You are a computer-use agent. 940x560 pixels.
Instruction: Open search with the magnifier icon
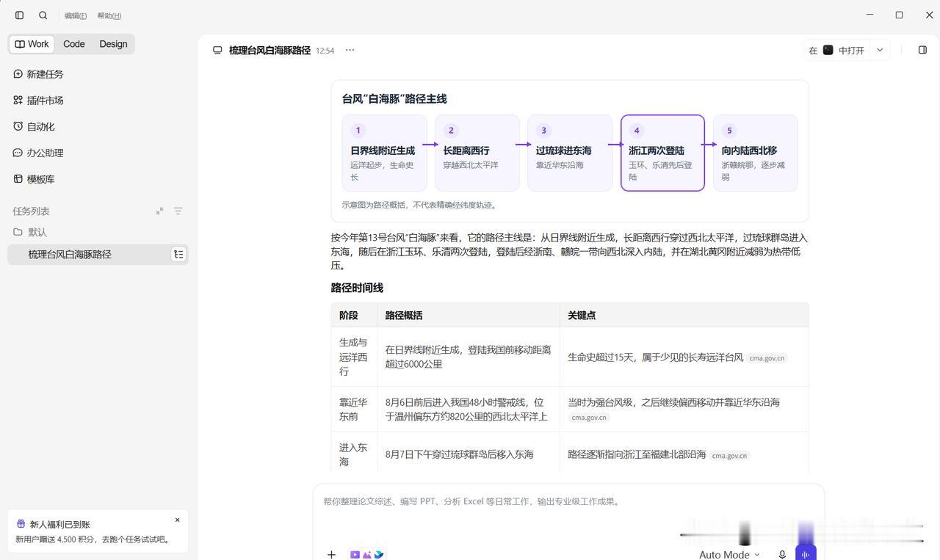tap(43, 15)
